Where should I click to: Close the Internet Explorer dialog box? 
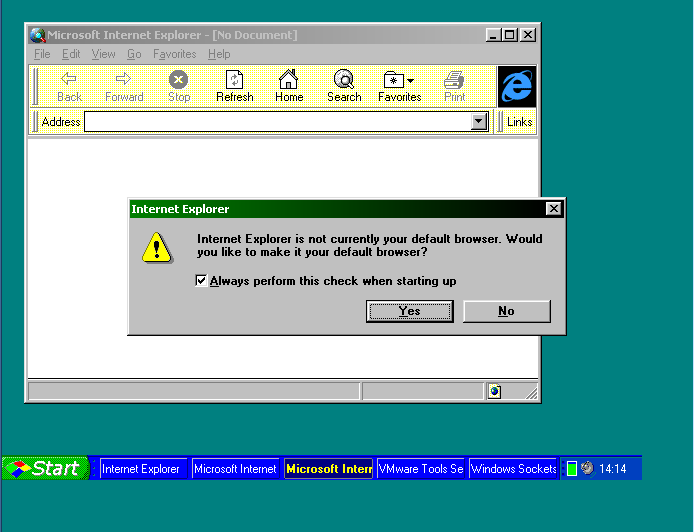[553, 209]
